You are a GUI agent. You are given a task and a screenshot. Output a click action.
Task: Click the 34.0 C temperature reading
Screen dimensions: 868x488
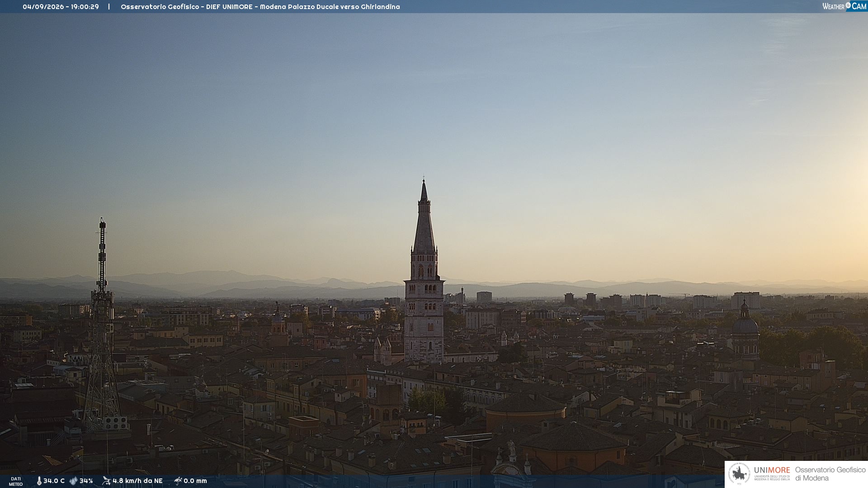(54, 481)
